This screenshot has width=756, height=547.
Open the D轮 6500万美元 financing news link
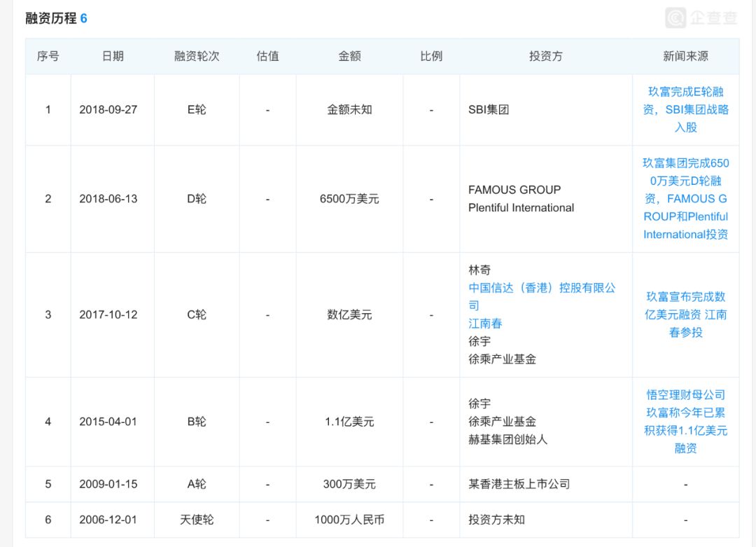pos(685,198)
